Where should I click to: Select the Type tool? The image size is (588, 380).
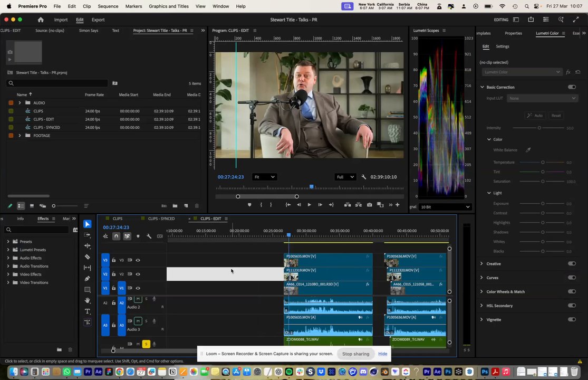[x=88, y=311]
